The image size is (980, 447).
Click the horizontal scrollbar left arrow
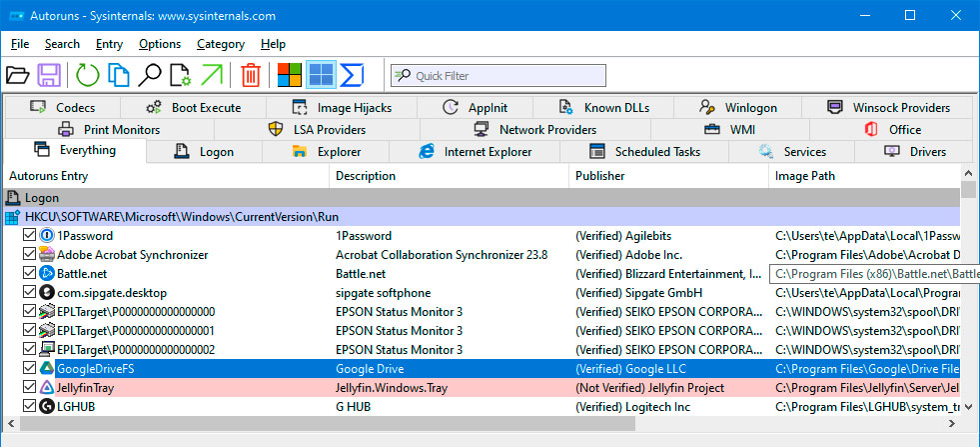tap(11, 424)
